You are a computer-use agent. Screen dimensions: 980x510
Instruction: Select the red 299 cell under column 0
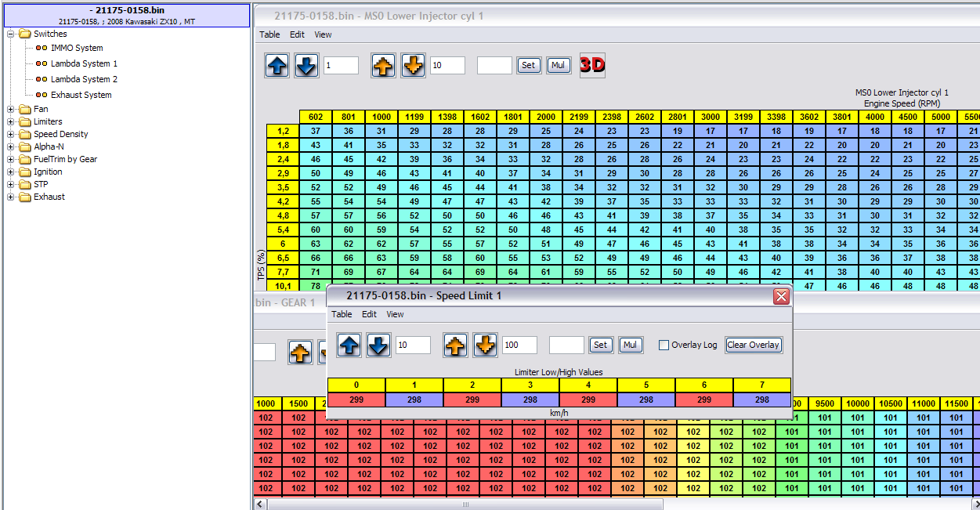tap(356, 400)
